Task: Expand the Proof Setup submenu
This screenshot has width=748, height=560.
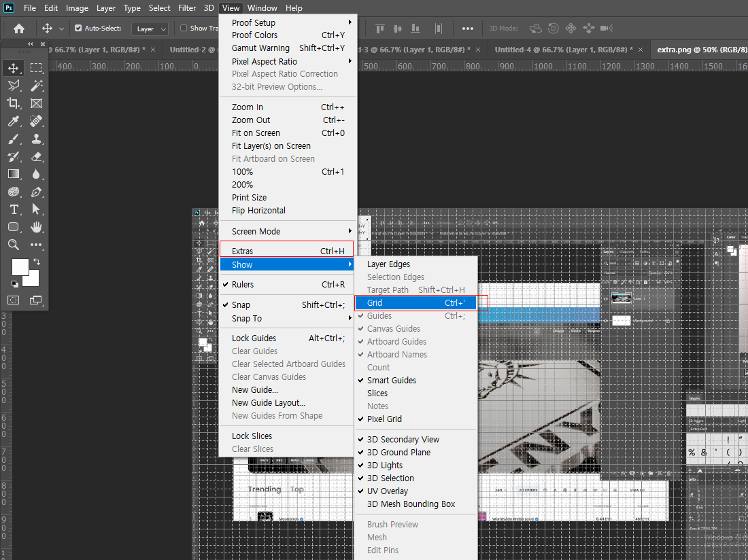Action: (x=288, y=23)
